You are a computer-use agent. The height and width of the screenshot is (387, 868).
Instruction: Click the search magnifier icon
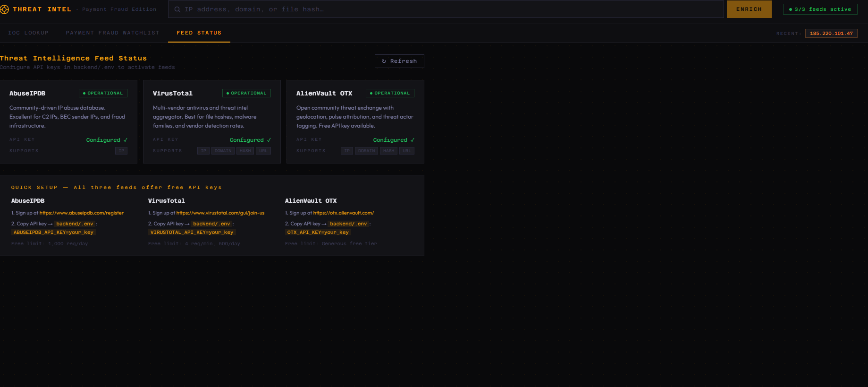click(x=177, y=9)
